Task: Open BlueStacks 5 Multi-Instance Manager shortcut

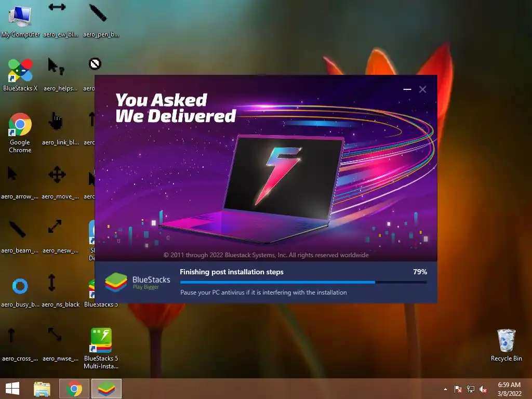Action: (101, 349)
